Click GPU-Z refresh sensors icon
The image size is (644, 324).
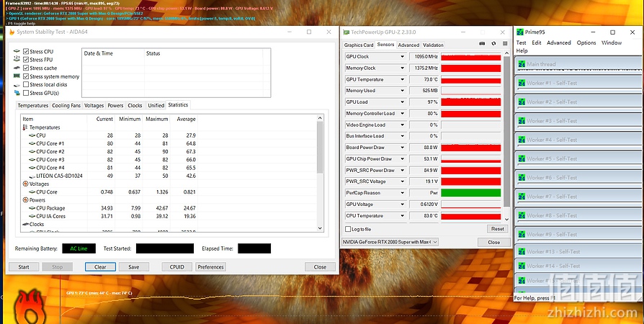(493, 43)
